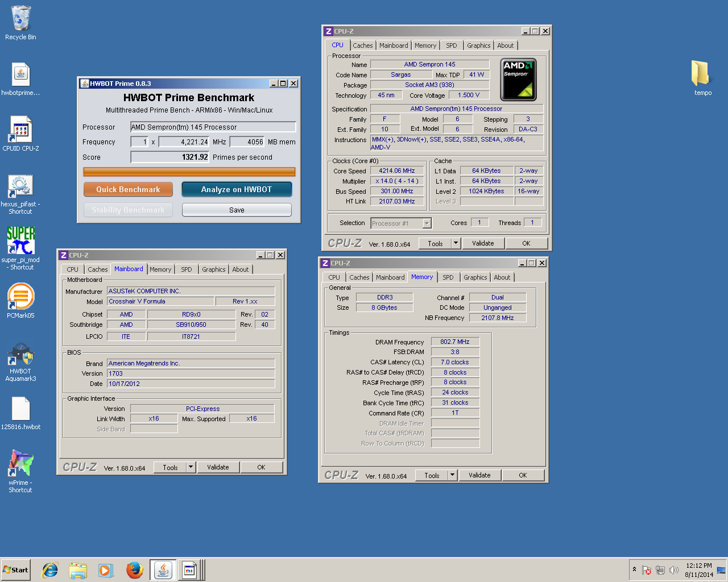Open Tools dropdown arrow in Mainboard window

pos(191,467)
